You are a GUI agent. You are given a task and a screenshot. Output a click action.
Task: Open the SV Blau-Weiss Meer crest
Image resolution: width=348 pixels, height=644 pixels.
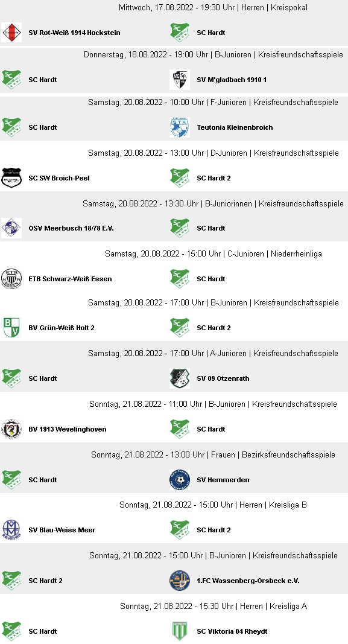click(11, 530)
